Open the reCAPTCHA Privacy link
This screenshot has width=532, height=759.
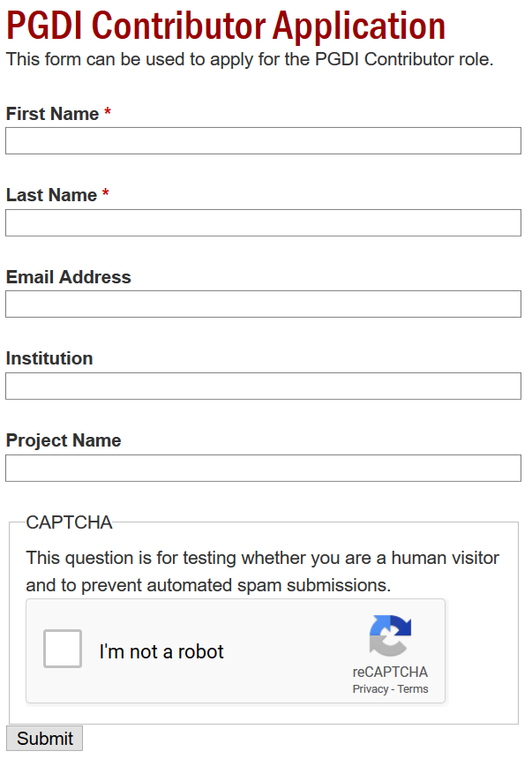point(370,689)
